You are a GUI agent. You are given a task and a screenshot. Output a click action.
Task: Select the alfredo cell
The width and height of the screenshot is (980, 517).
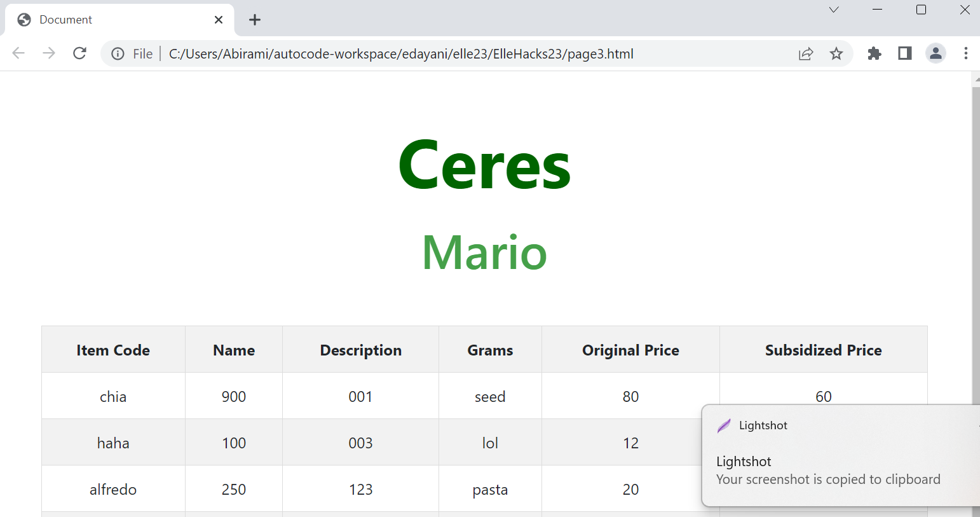tap(113, 489)
